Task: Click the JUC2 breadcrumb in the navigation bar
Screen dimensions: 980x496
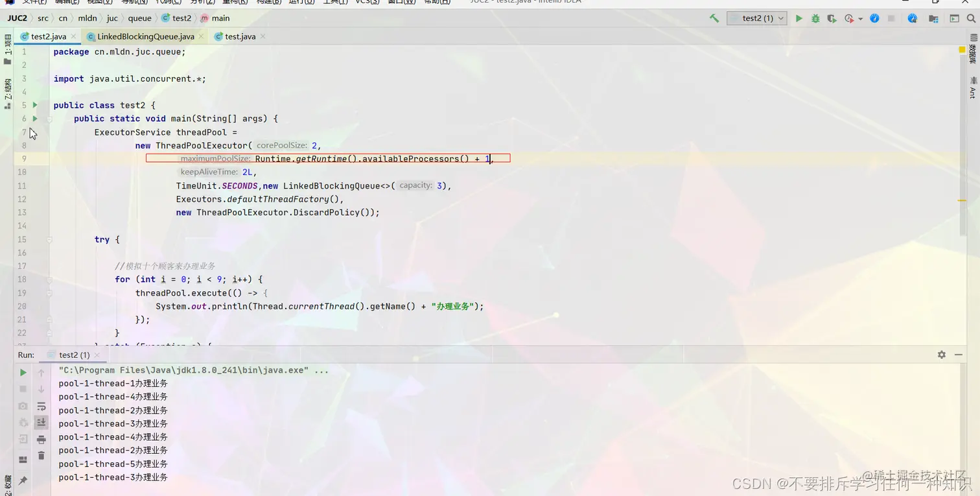Action: click(17, 18)
